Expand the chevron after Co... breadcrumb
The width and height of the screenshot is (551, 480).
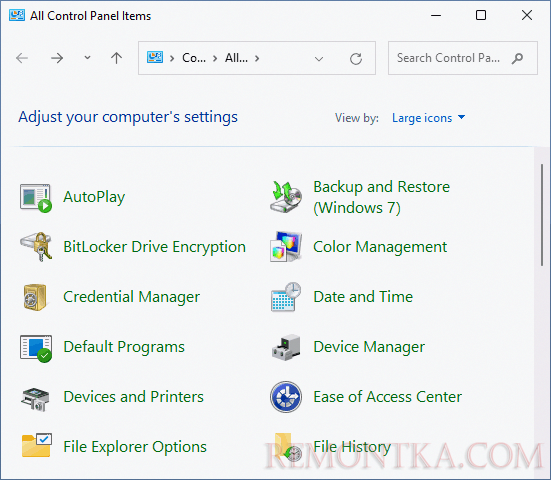[x=215, y=58]
